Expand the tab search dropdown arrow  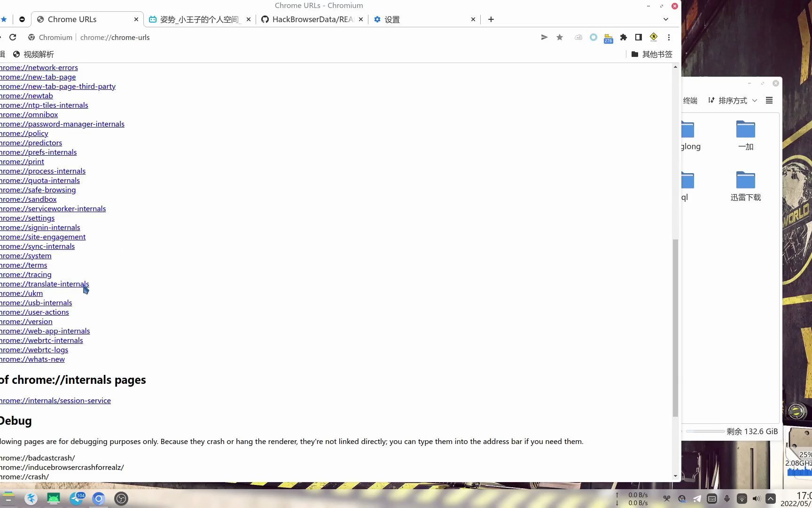666,19
